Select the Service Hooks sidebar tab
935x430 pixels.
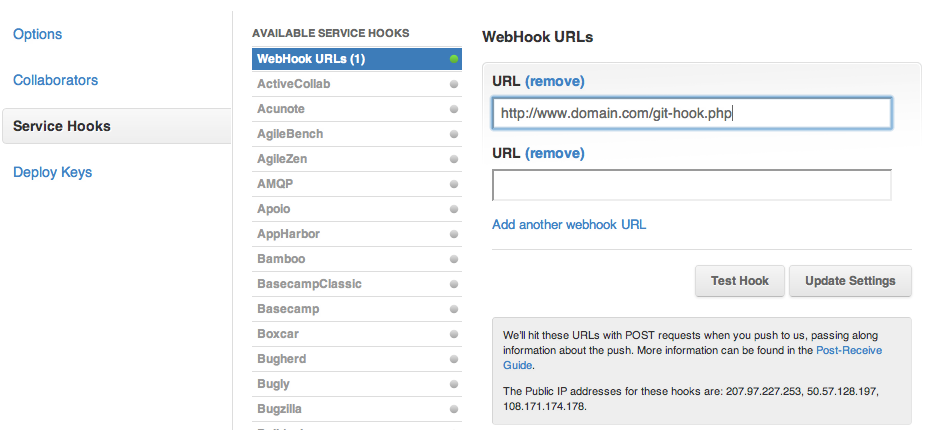(x=116, y=126)
